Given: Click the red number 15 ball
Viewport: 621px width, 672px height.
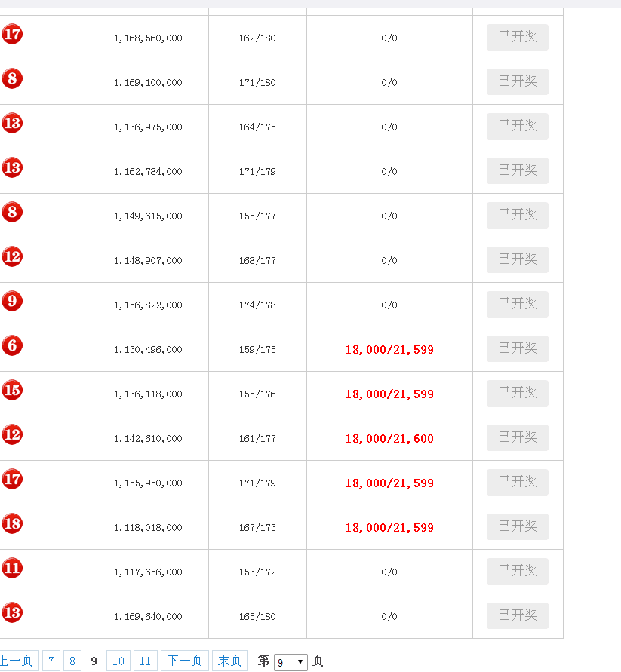Looking at the screenshot, I should (12, 391).
